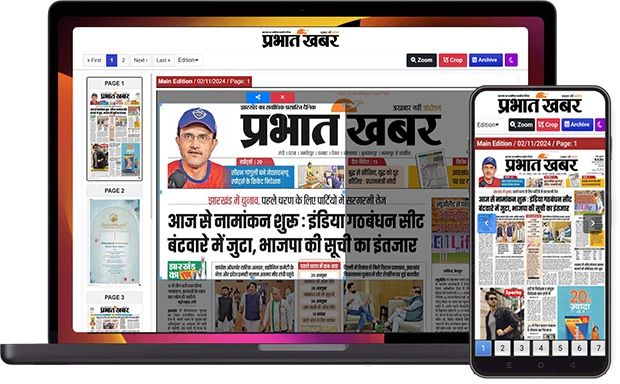Viewport: 620px width, 384px height.
Task: Go to First page button
Action: (x=94, y=60)
